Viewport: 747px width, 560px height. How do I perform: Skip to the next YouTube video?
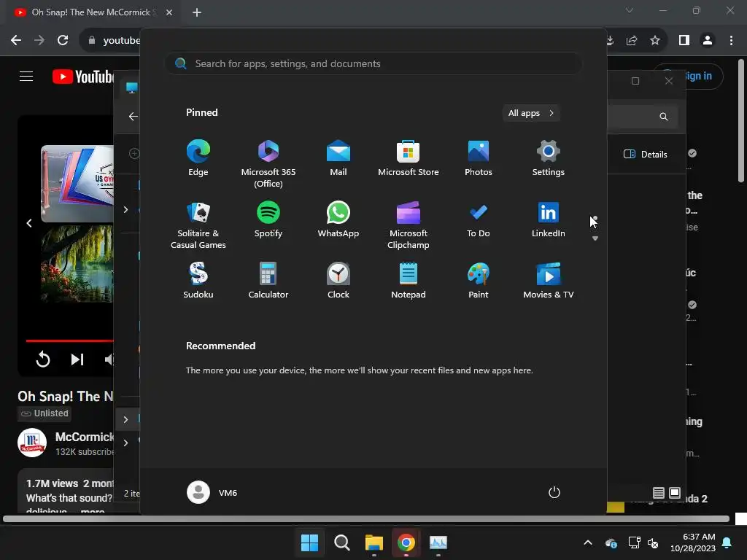pyautogui.click(x=77, y=359)
